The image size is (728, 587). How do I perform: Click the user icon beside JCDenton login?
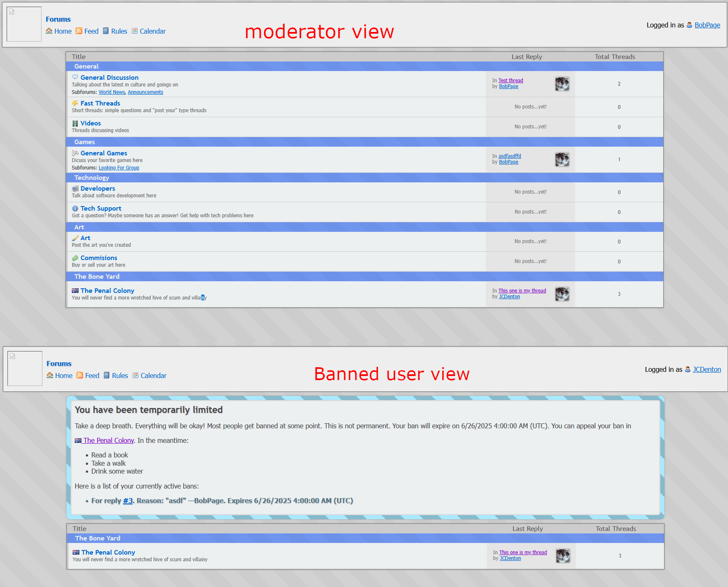click(688, 370)
